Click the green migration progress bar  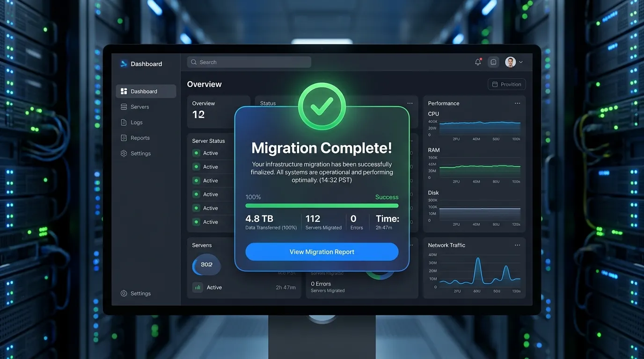click(x=322, y=205)
